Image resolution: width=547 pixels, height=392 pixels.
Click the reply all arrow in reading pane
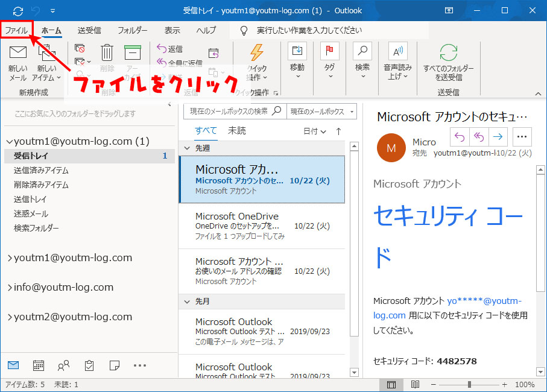click(479, 137)
